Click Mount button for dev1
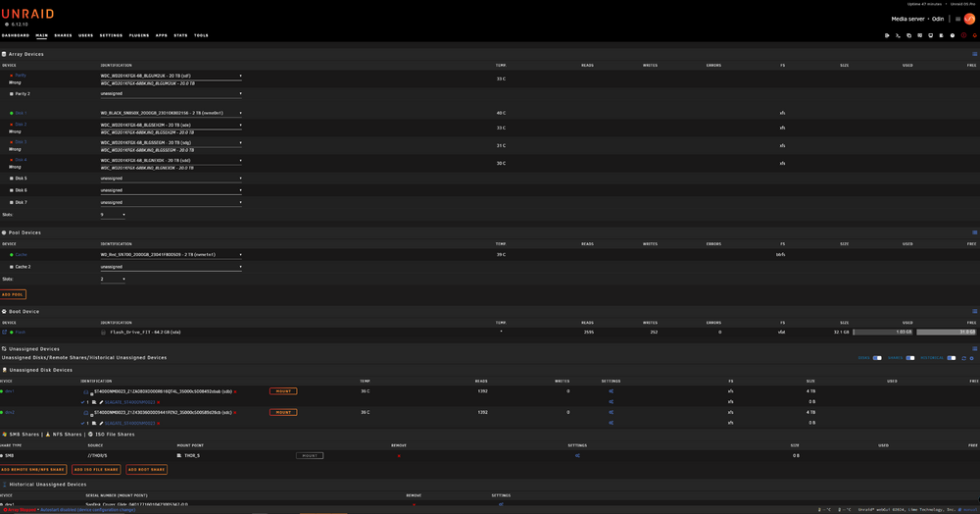Viewport: 980px width, 514px height. [x=283, y=391]
